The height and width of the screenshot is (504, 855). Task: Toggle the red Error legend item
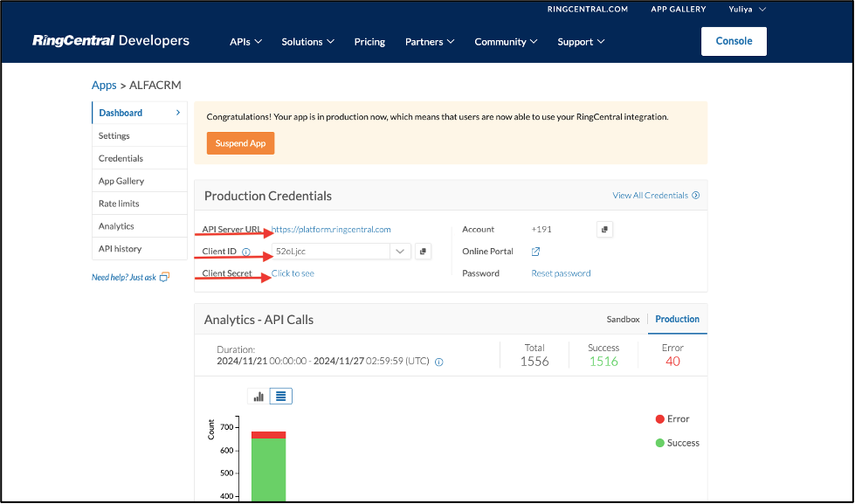(672, 419)
